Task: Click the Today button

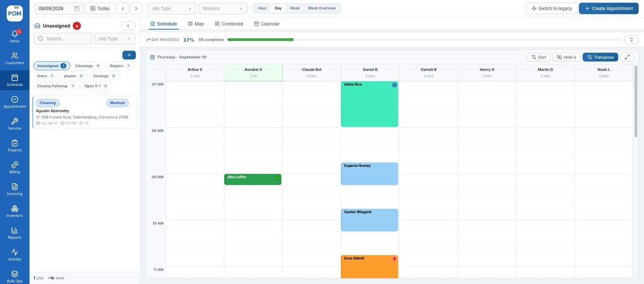Action: [x=100, y=9]
